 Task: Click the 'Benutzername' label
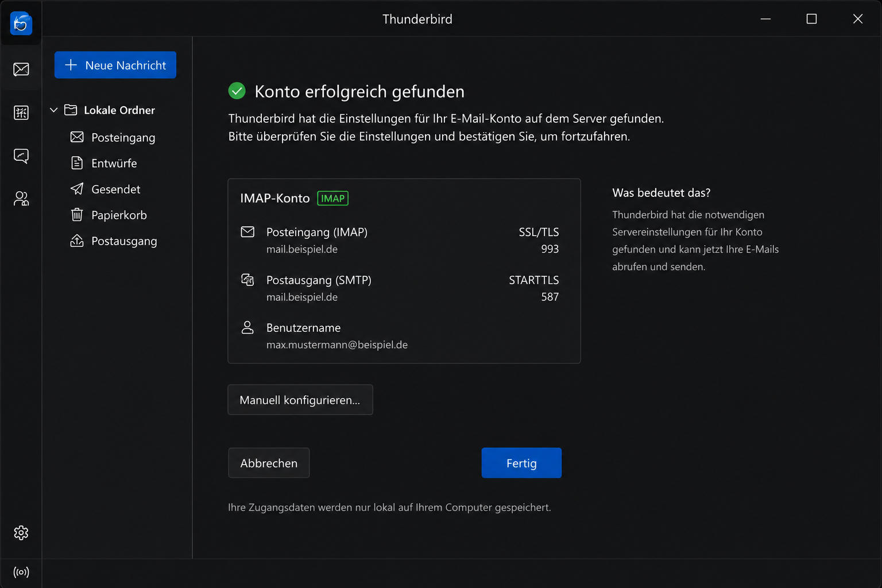(304, 328)
